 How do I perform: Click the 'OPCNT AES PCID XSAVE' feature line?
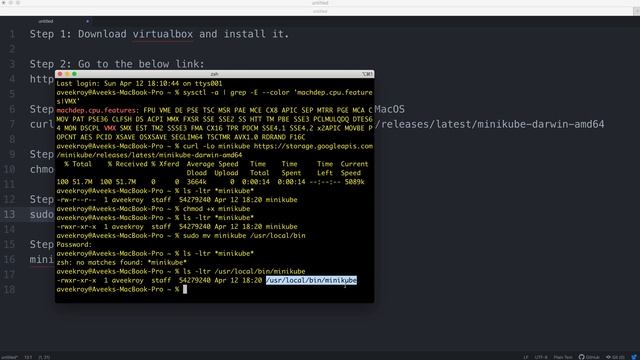[x=180, y=137]
